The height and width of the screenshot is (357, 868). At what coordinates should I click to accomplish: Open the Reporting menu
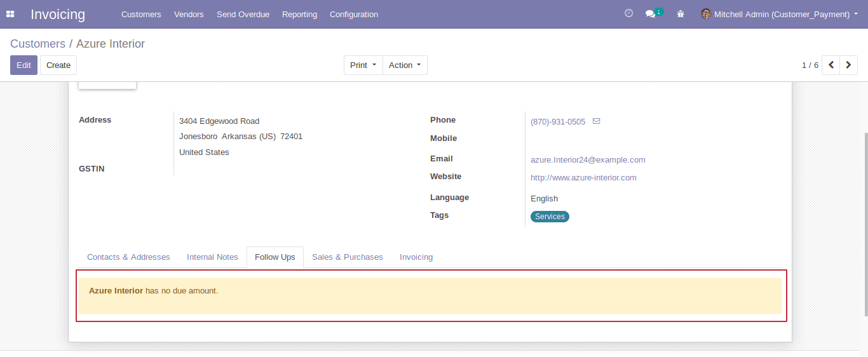pyautogui.click(x=299, y=14)
